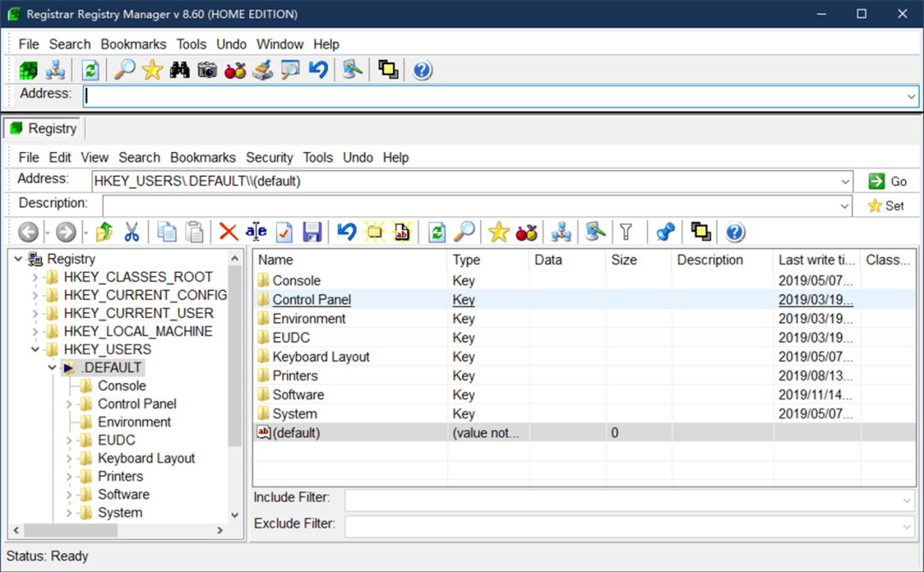Click the rename icon in the toolbar

pyautogui.click(x=256, y=232)
